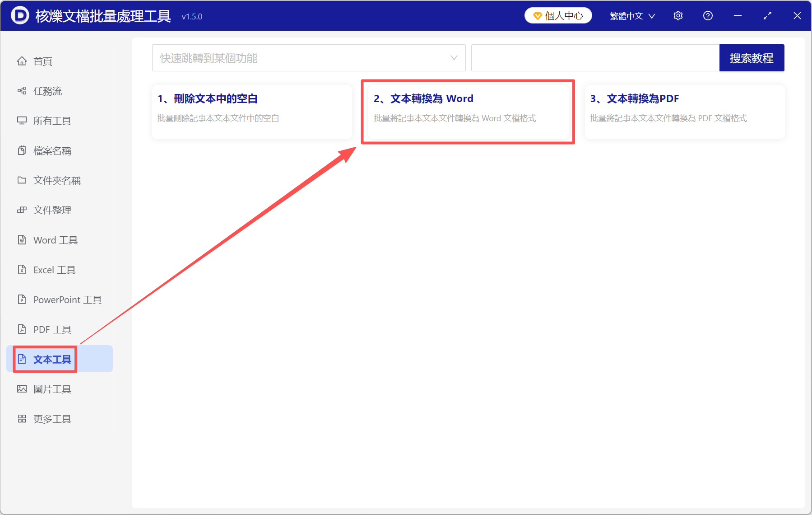Select the Excel 工具 sidebar icon
The image size is (812, 515).
(54, 270)
